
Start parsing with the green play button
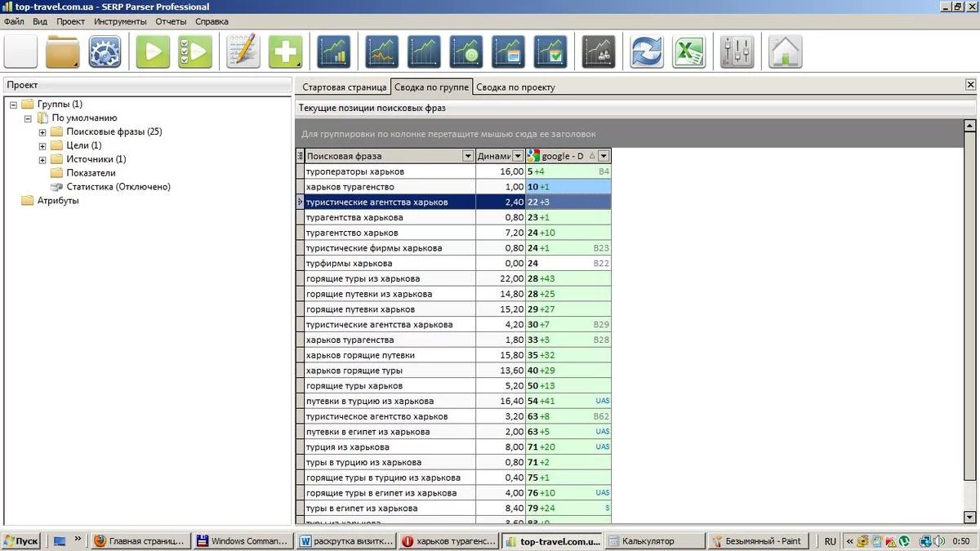[153, 52]
